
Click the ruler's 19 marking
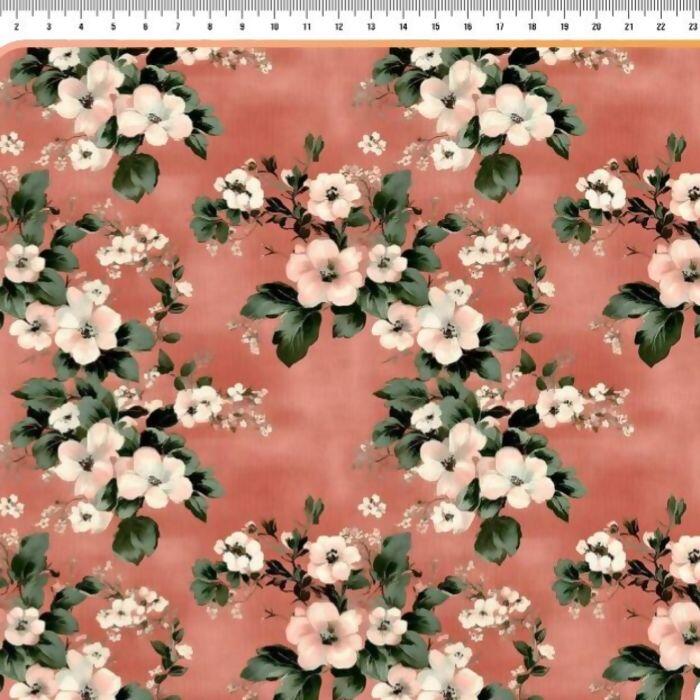[x=564, y=27]
